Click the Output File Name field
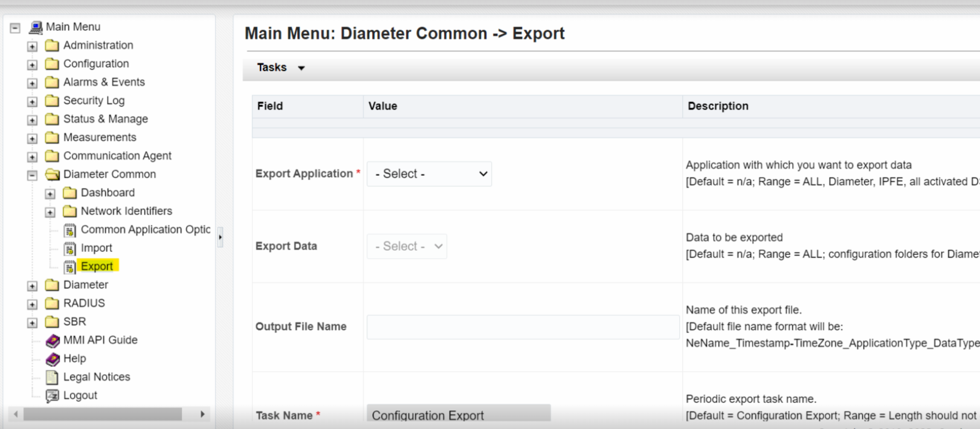The width and height of the screenshot is (980, 429). (x=523, y=327)
